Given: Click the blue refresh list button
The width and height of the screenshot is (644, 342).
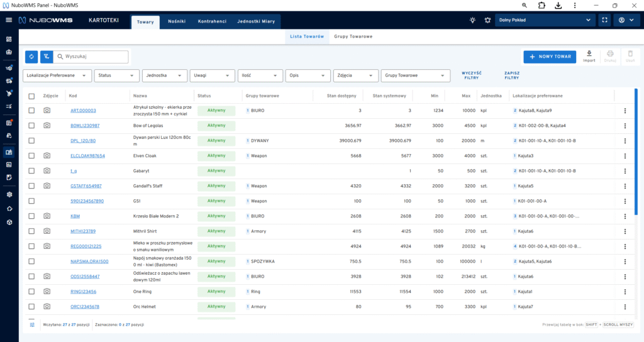Looking at the screenshot, I should click(31, 57).
